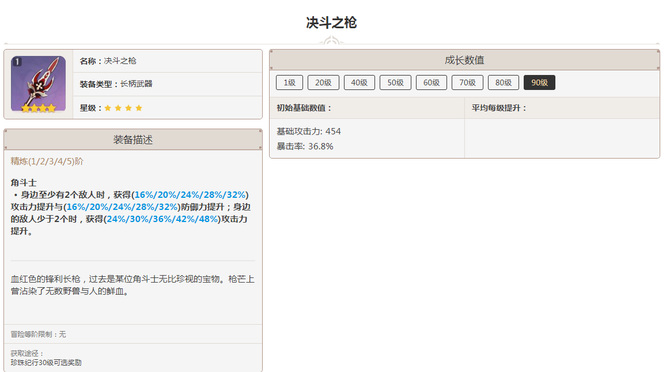Select the 20级 level tab
Viewport: 666px width, 372px height.
click(x=323, y=82)
